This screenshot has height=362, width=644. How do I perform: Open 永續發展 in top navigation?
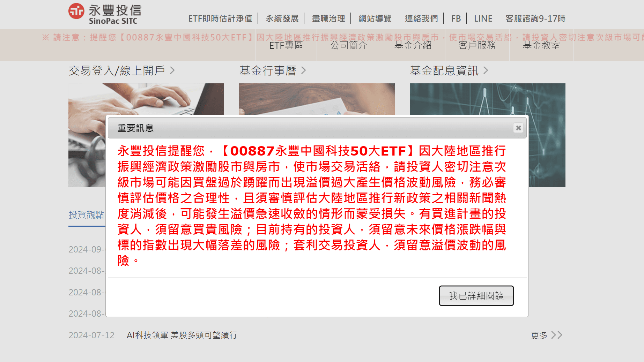282,18
